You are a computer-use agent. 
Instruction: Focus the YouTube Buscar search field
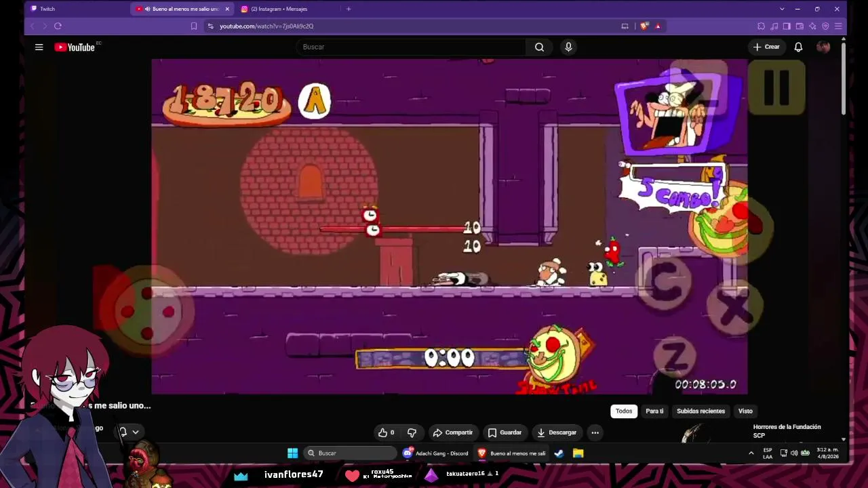[x=411, y=47]
